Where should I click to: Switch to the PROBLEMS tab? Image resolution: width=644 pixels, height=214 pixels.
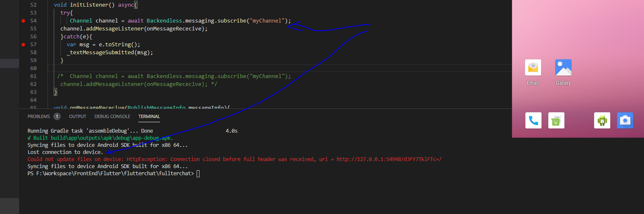[x=38, y=116]
